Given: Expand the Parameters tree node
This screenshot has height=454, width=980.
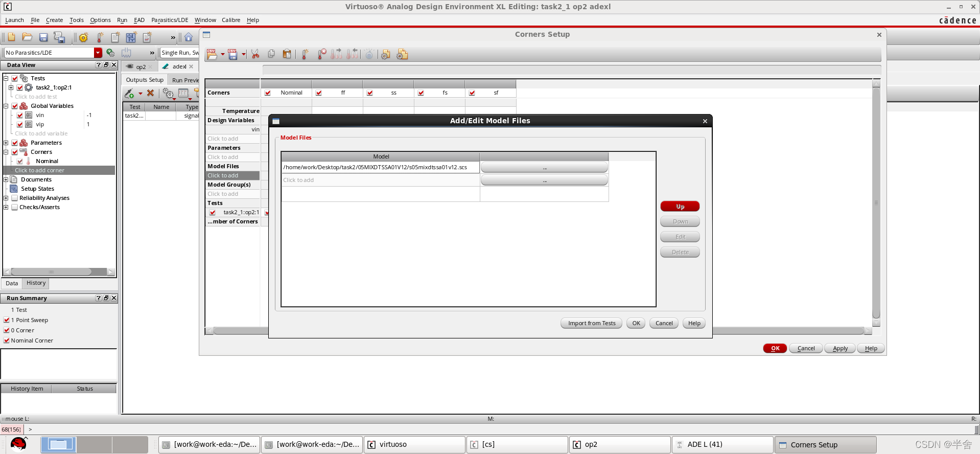Looking at the screenshot, I should (x=6, y=143).
